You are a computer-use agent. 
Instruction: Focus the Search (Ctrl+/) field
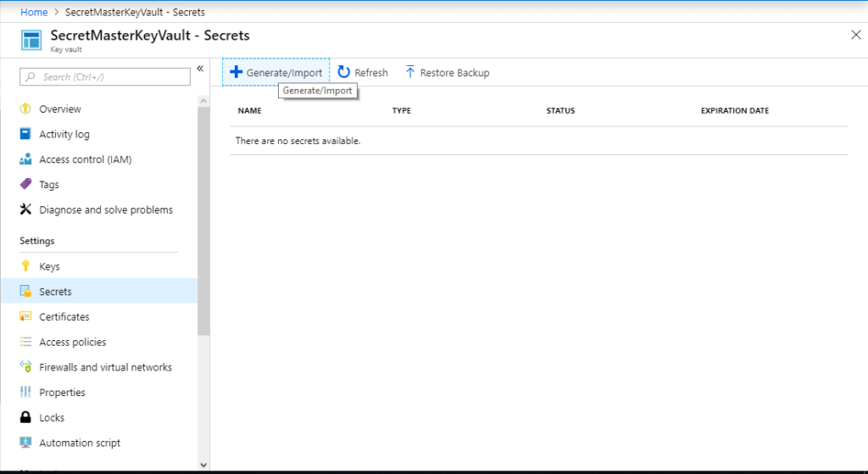pos(105,76)
